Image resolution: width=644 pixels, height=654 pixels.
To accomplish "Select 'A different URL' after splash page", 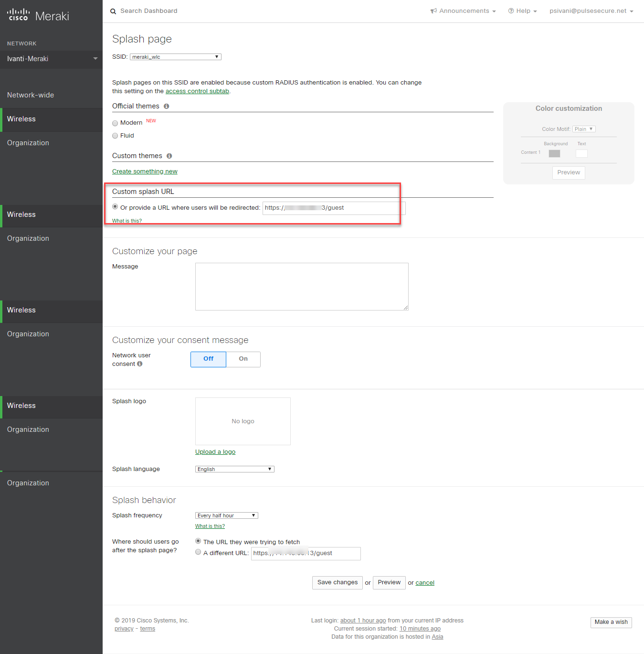I will click(198, 552).
